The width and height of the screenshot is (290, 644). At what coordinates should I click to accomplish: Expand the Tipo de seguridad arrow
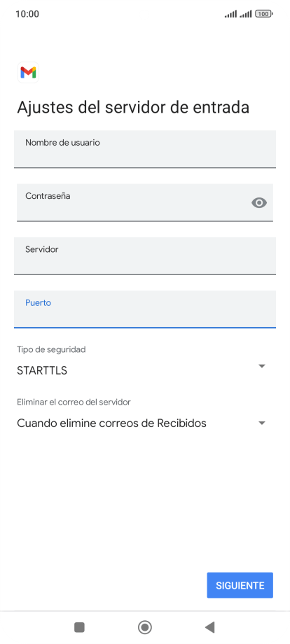tap(262, 365)
